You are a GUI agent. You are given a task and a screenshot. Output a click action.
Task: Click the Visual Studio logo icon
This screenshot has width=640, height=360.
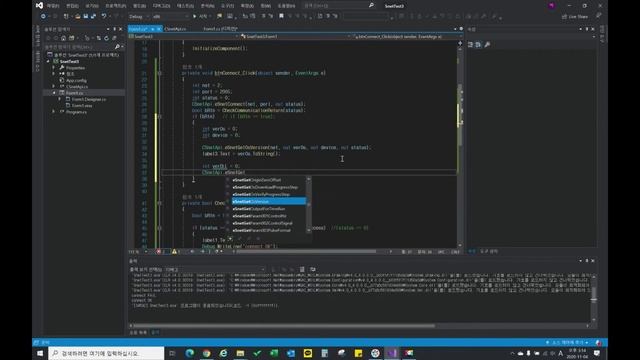[x=39, y=5]
